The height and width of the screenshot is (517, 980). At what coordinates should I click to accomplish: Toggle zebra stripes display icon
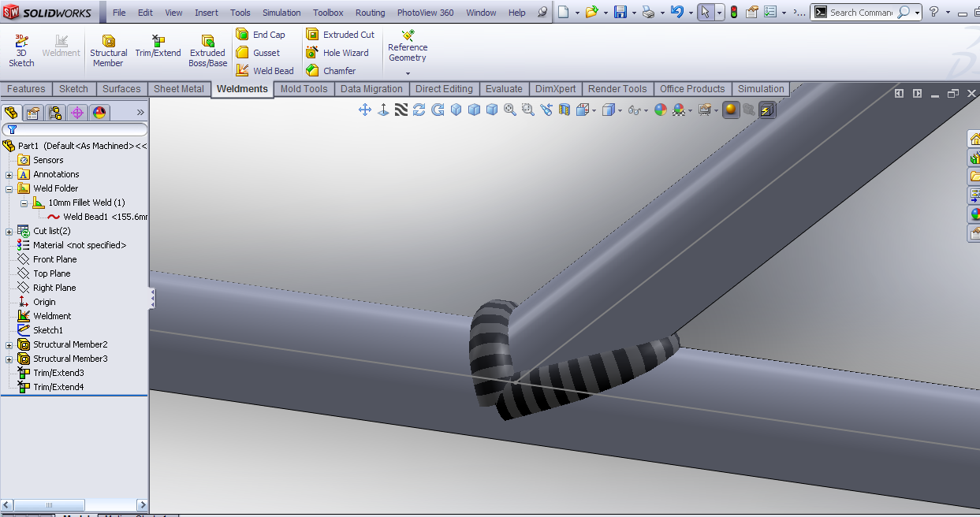click(401, 110)
